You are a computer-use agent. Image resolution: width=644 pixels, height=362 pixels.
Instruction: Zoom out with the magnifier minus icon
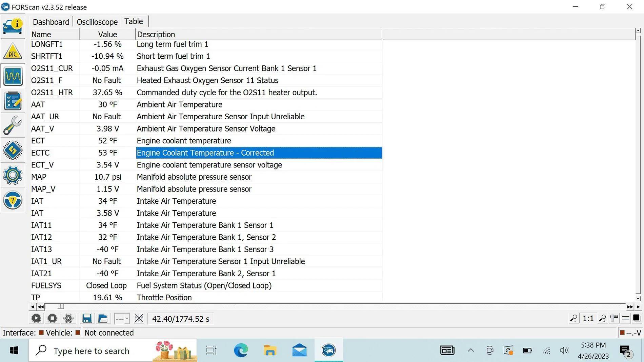click(x=573, y=318)
